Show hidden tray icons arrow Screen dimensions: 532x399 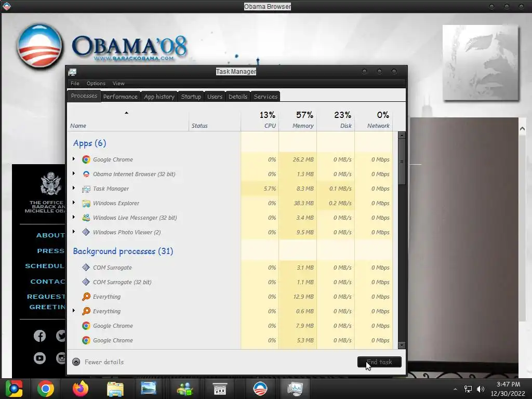(455, 389)
